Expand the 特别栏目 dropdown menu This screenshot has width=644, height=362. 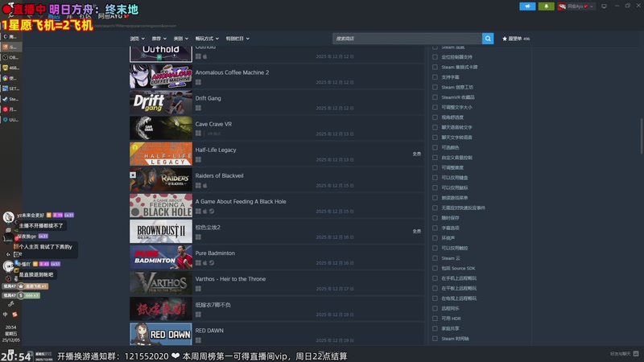tap(237, 39)
